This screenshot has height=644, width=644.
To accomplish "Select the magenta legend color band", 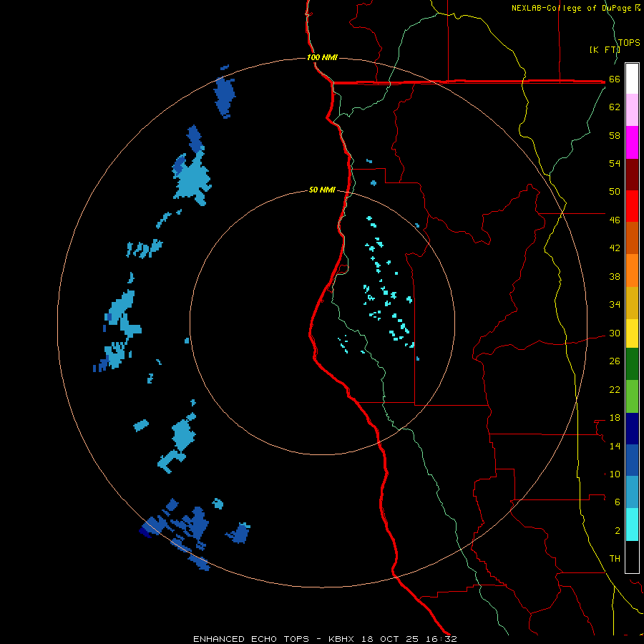I will (x=632, y=142).
